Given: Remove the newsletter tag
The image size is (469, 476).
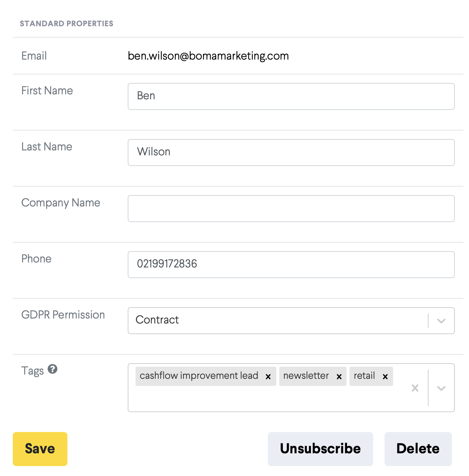Looking at the screenshot, I should [339, 377].
